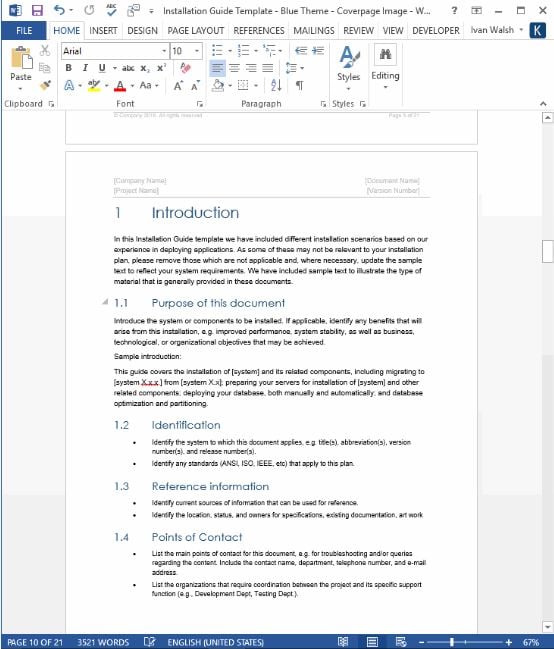Screen dimensions: 554x649
Task: Switch to Read Mode view
Action: pos(343,642)
